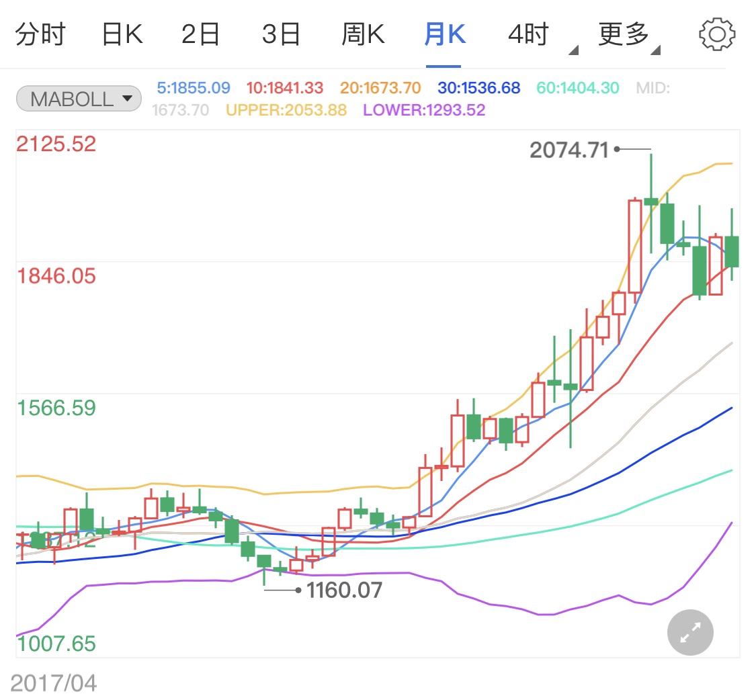Click the fullscreen expand icon on the chart

(x=689, y=632)
